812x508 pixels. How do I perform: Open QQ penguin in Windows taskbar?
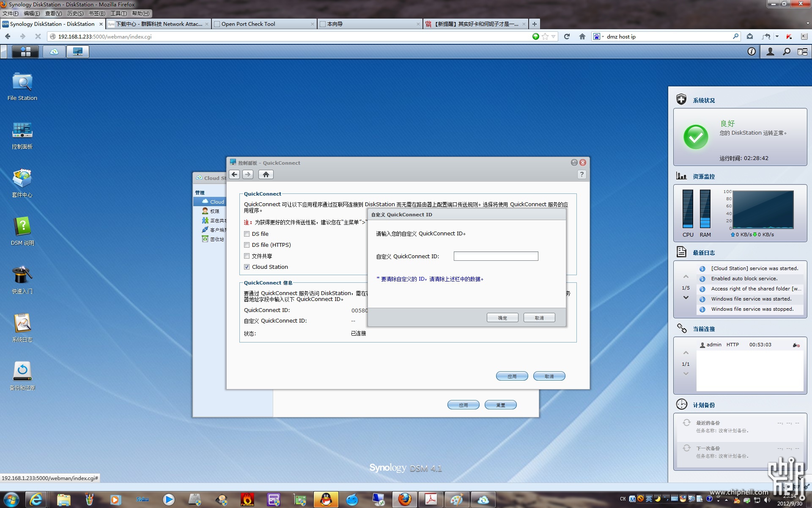(326, 500)
